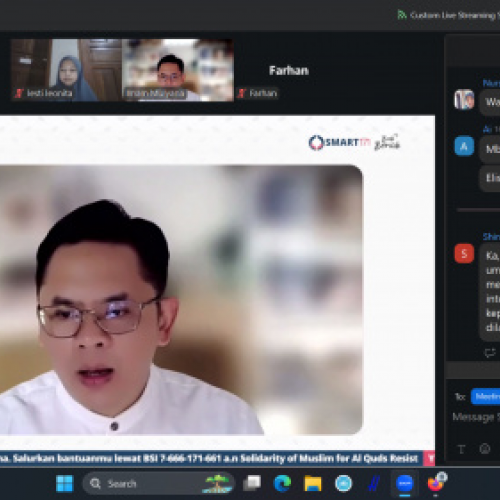The width and height of the screenshot is (500, 500).
Task: Open Microsoft Edge from the taskbar
Action: (x=282, y=483)
